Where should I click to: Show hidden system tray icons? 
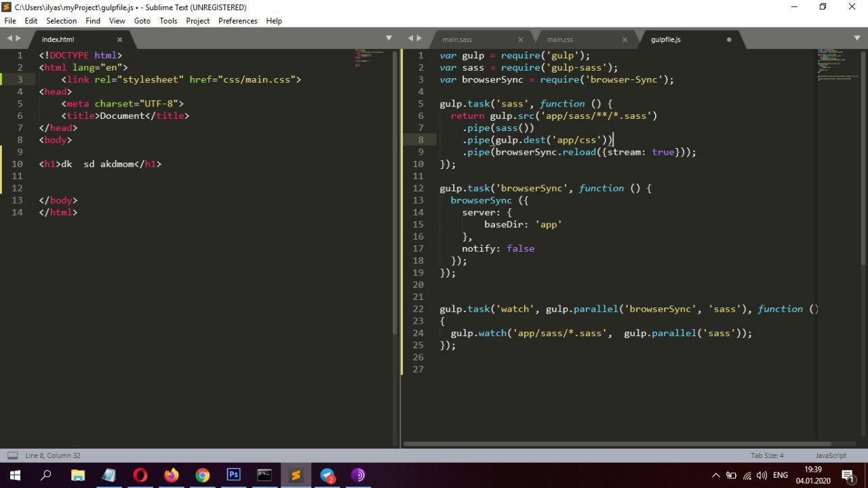pyautogui.click(x=715, y=476)
